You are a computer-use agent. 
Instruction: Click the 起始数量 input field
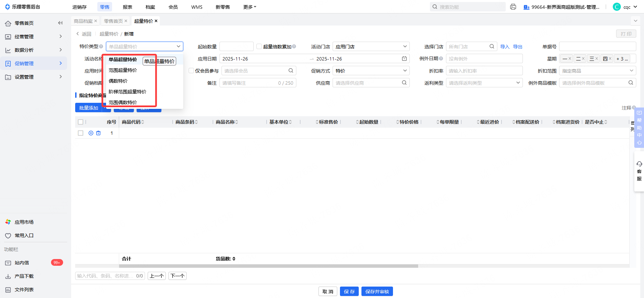coord(236,47)
